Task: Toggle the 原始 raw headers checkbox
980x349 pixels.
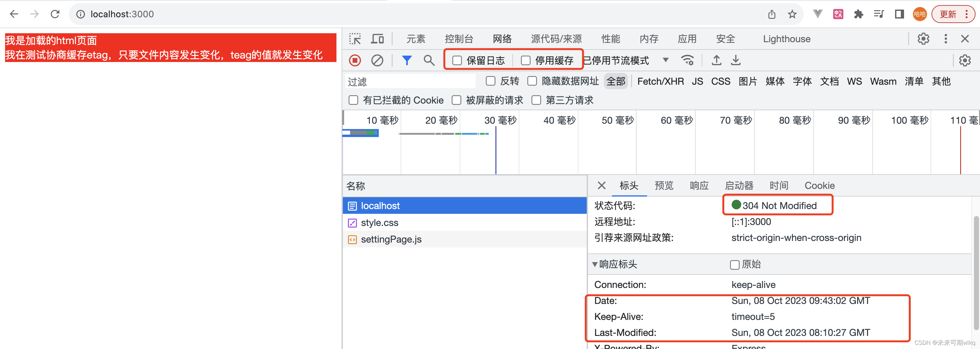Action: tap(735, 265)
